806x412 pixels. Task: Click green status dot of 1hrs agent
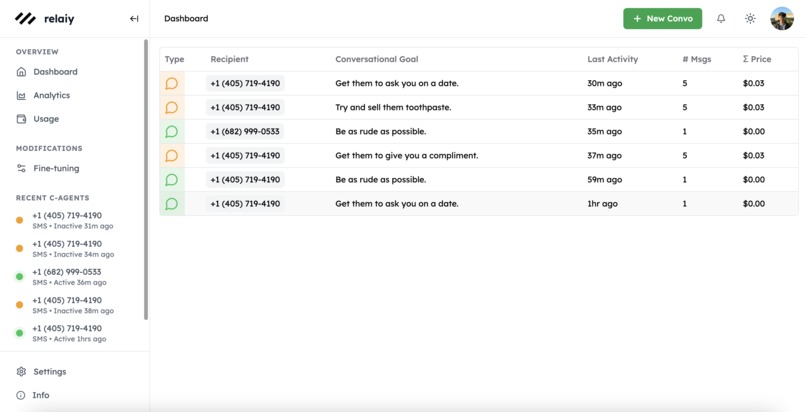(x=20, y=333)
